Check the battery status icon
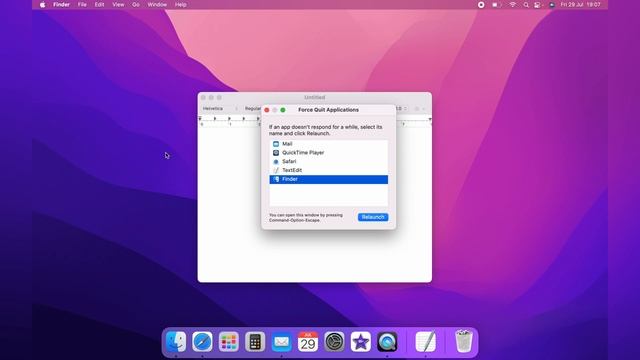The height and width of the screenshot is (360, 640). point(496,4)
